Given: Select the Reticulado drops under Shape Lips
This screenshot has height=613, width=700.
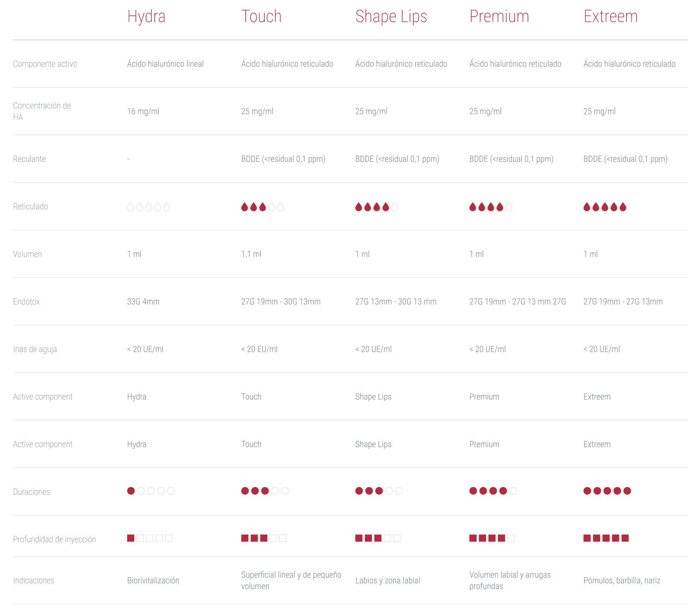Looking at the screenshot, I should (376, 207).
